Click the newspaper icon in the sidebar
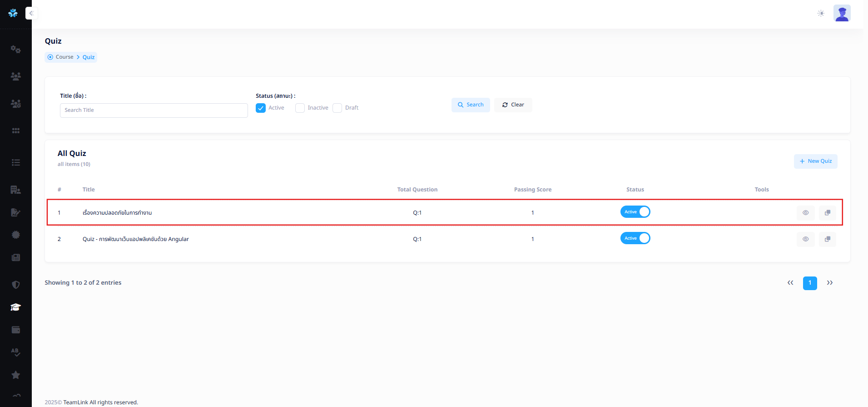 tap(15, 257)
